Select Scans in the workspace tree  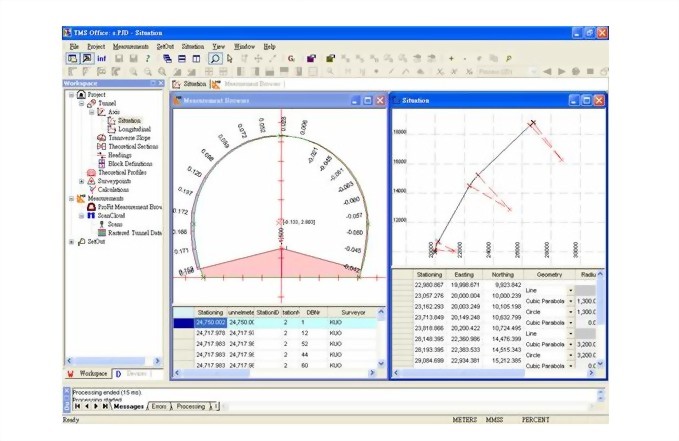[115, 224]
